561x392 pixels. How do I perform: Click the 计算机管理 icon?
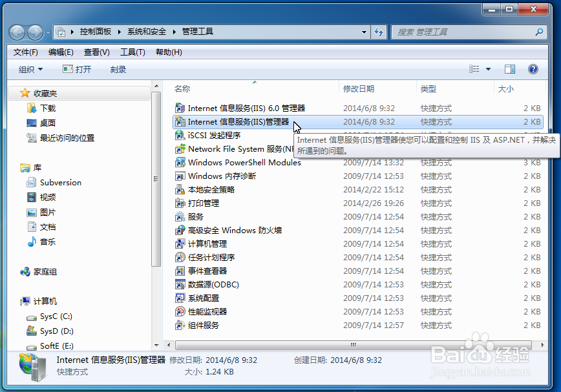pos(180,244)
